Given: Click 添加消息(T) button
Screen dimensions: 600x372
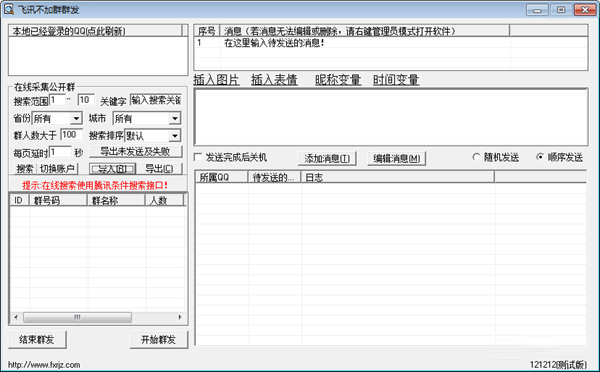Looking at the screenshot, I should point(327,158).
